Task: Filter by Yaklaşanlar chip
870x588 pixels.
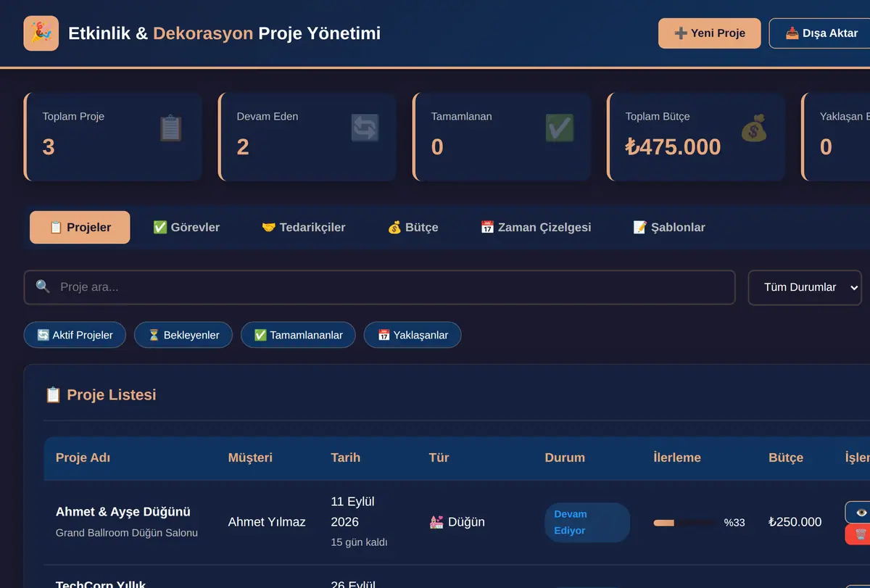Action: coord(413,335)
